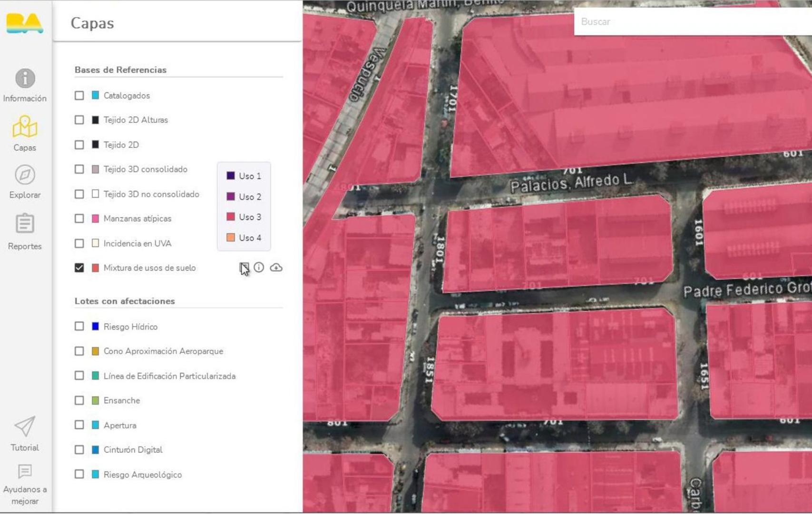Click info icon for Mixtura de usos
The image size is (812, 514).
[x=259, y=267]
